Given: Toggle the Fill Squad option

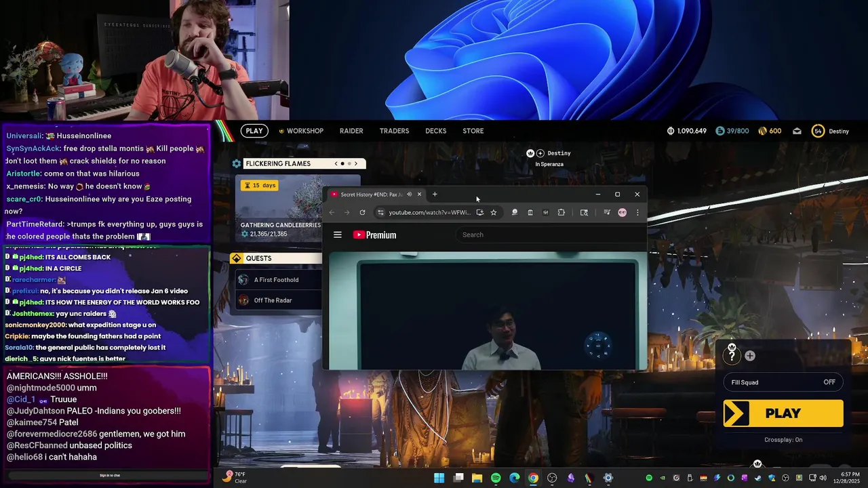Looking at the screenshot, I should (x=783, y=382).
